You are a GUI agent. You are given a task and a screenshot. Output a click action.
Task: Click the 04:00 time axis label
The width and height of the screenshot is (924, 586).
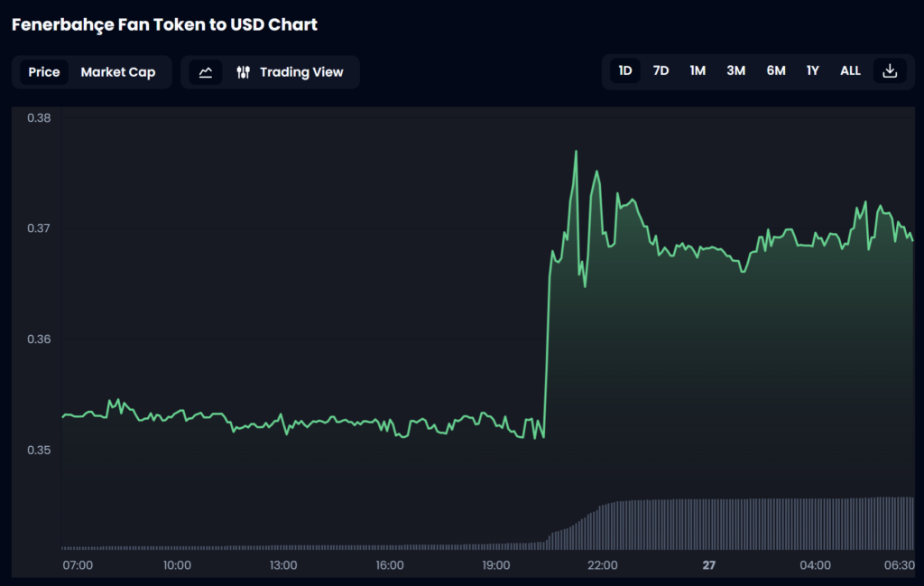coord(815,565)
